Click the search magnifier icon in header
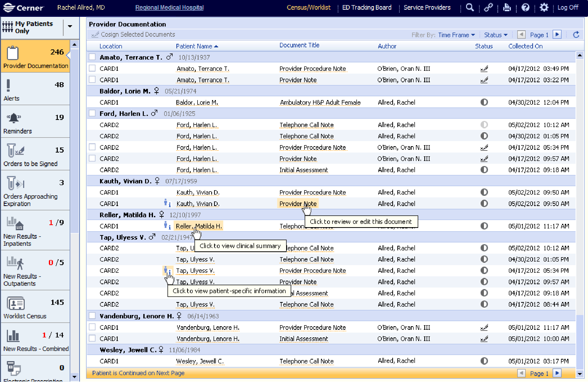 470,7
